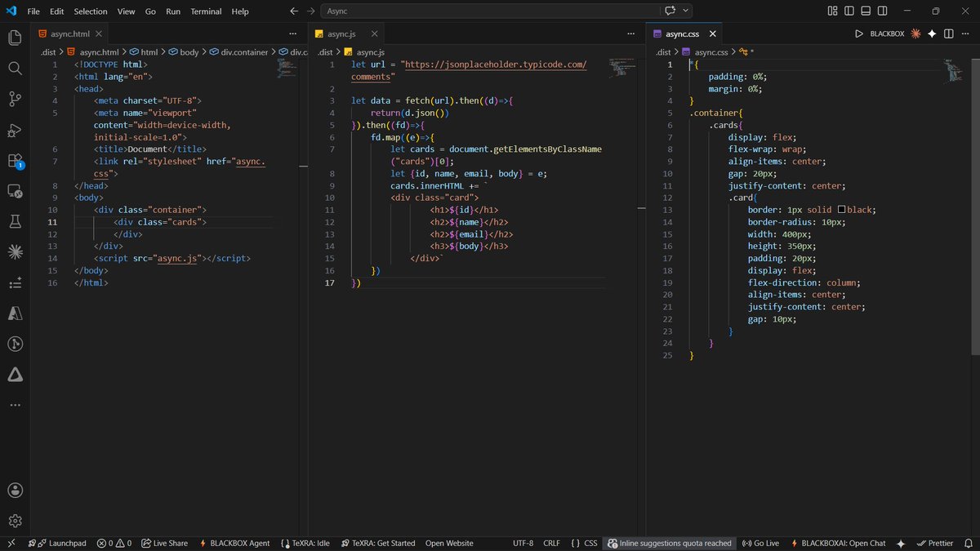Open the Selection menu
Image resolution: width=980 pixels, height=551 pixels.
click(x=91, y=11)
